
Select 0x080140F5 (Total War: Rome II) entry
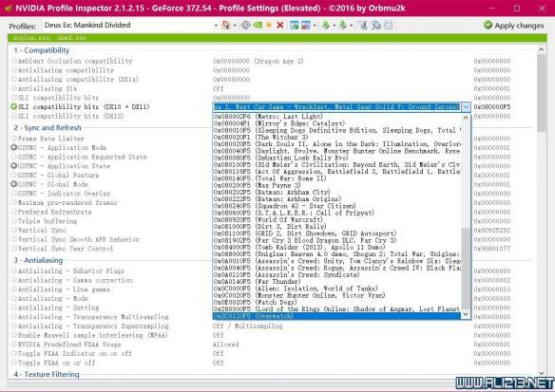click(x=337, y=178)
